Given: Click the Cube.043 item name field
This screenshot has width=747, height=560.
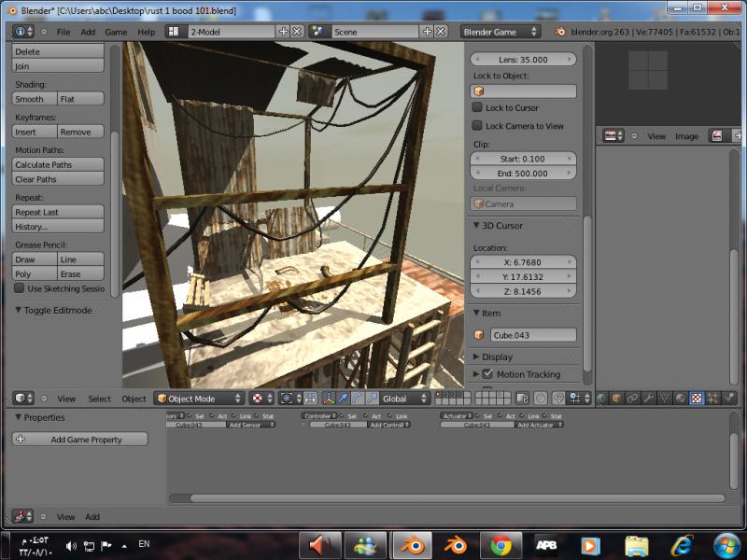Looking at the screenshot, I should coord(532,335).
